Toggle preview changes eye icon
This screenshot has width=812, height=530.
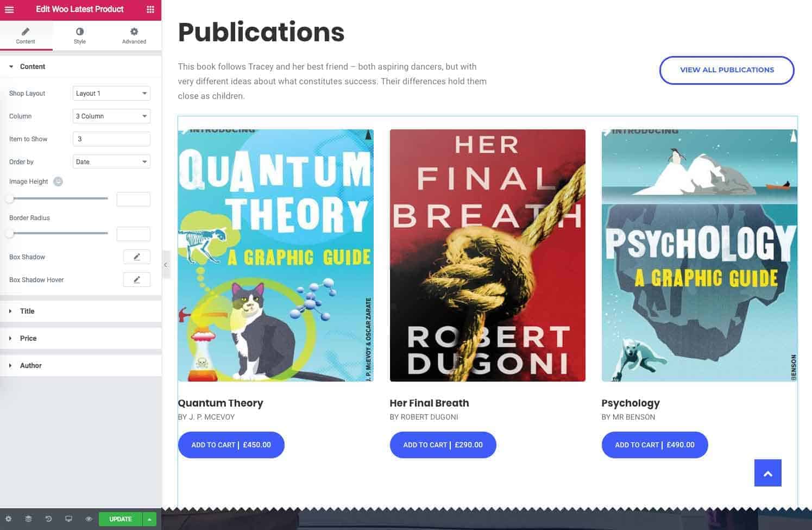[x=89, y=519]
